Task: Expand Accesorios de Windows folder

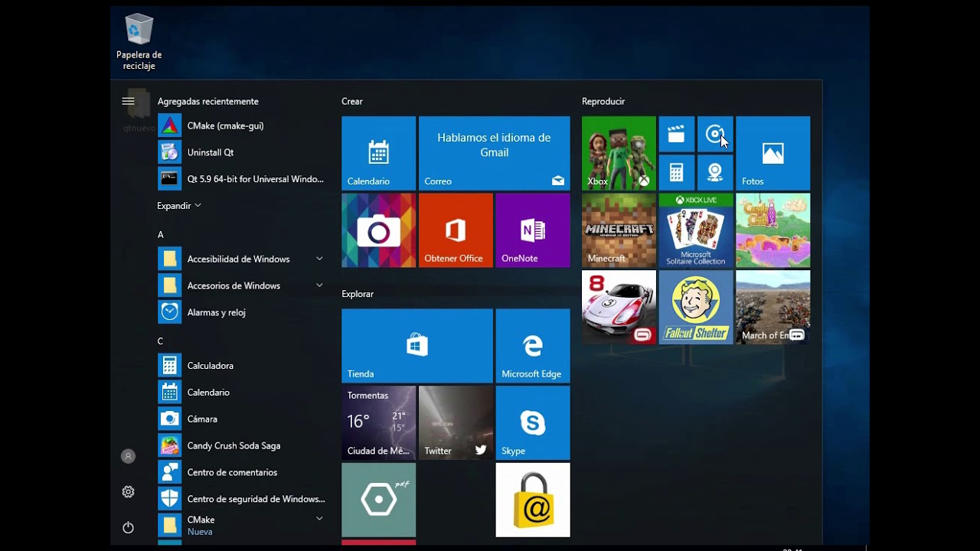Action: (241, 285)
